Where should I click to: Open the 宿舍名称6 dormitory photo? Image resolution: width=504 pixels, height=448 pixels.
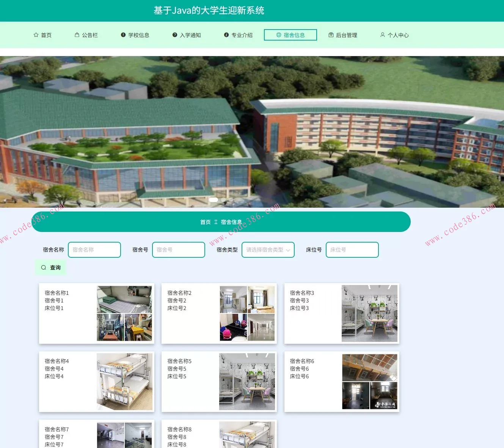click(x=370, y=382)
